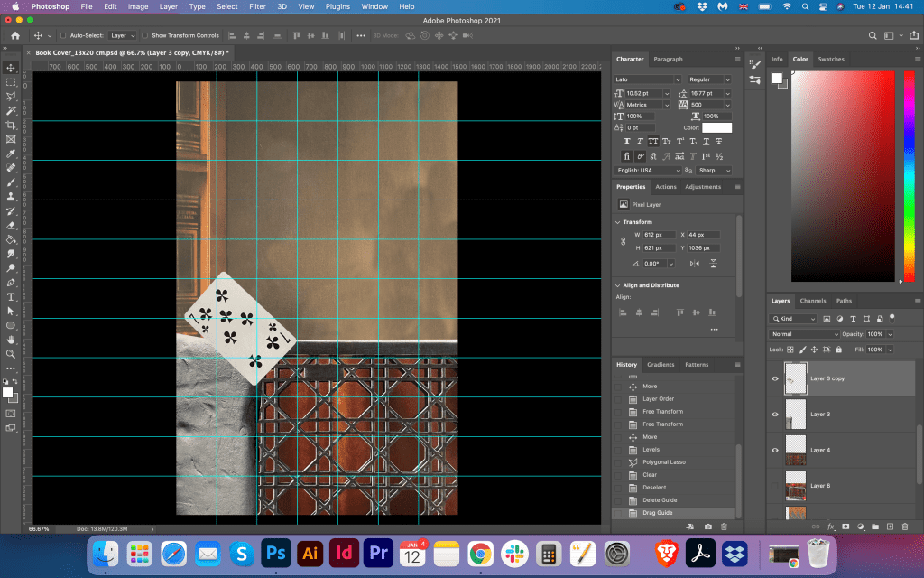Create new snapshot with History camera icon

708,526
